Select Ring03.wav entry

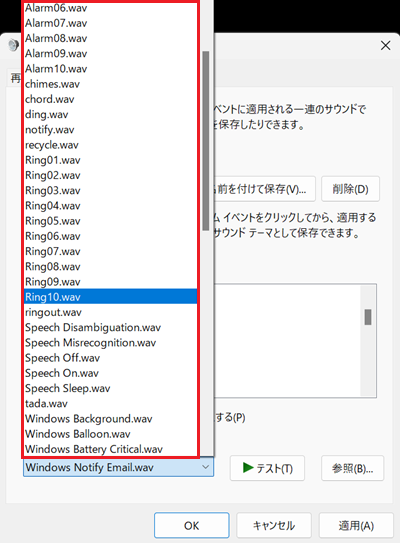(x=111, y=190)
